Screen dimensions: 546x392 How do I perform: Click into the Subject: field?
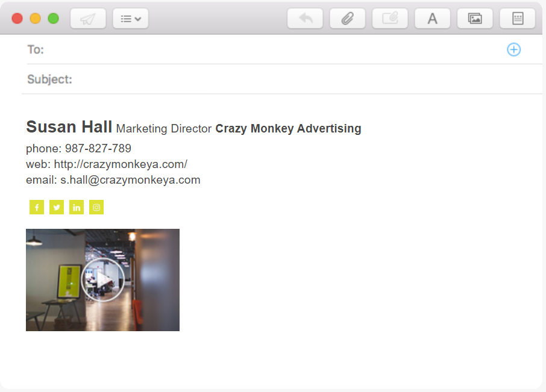coord(306,79)
